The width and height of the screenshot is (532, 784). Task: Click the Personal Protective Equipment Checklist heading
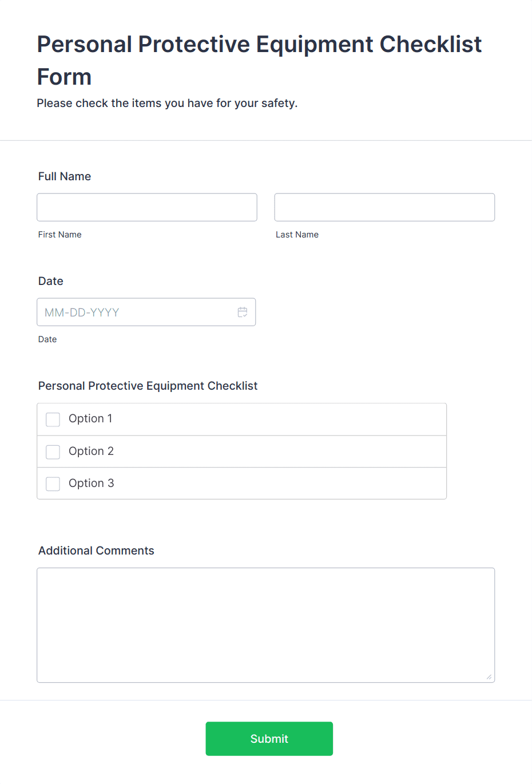148,386
